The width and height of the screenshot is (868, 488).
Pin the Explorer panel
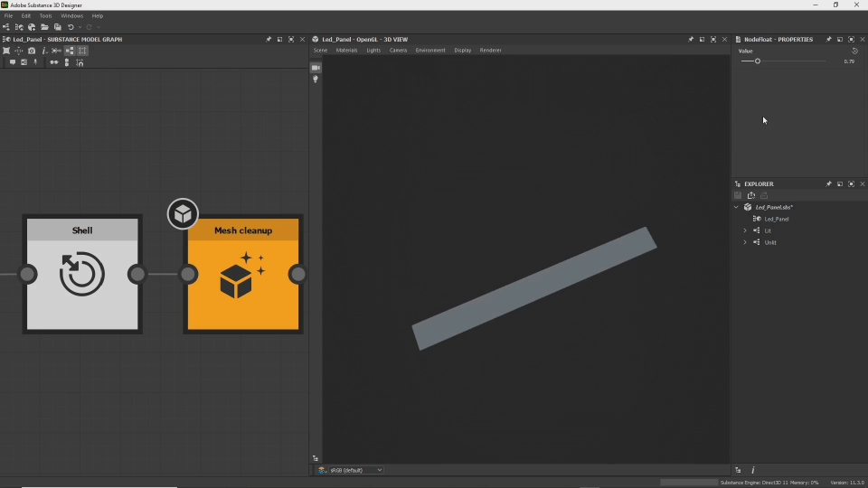[x=828, y=183]
